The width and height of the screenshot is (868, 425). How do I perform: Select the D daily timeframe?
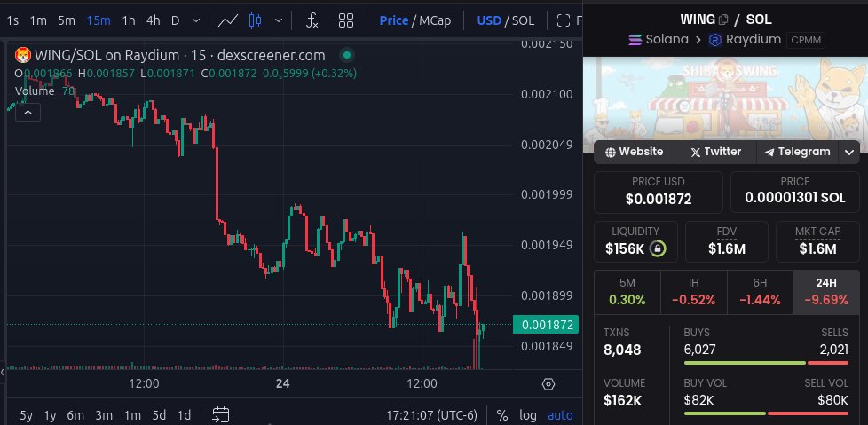pos(176,21)
